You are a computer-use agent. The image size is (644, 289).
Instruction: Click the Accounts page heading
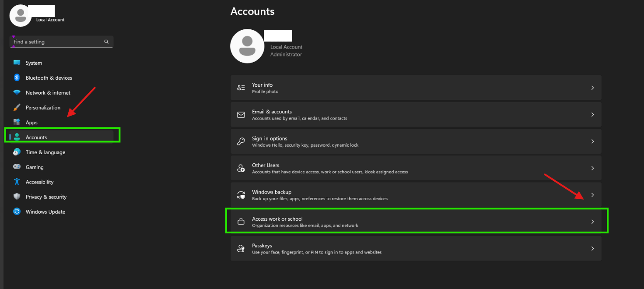[x=252, y=11]
